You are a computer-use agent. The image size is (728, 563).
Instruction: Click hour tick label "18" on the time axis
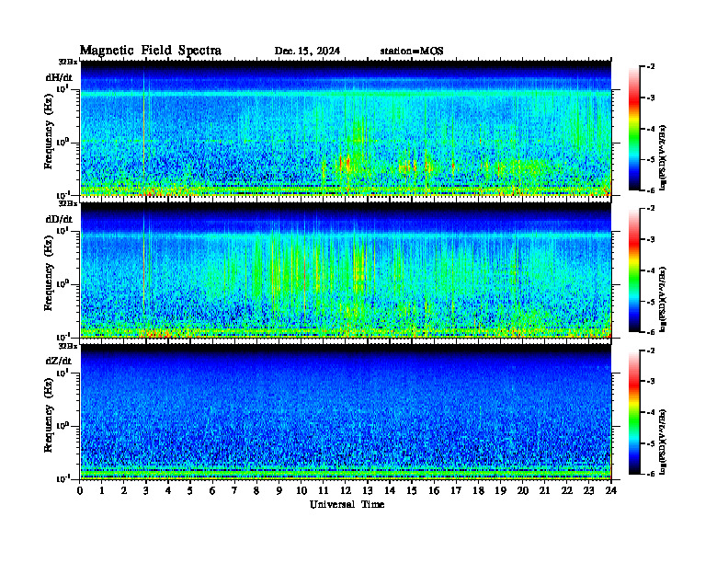pos(478,490)
